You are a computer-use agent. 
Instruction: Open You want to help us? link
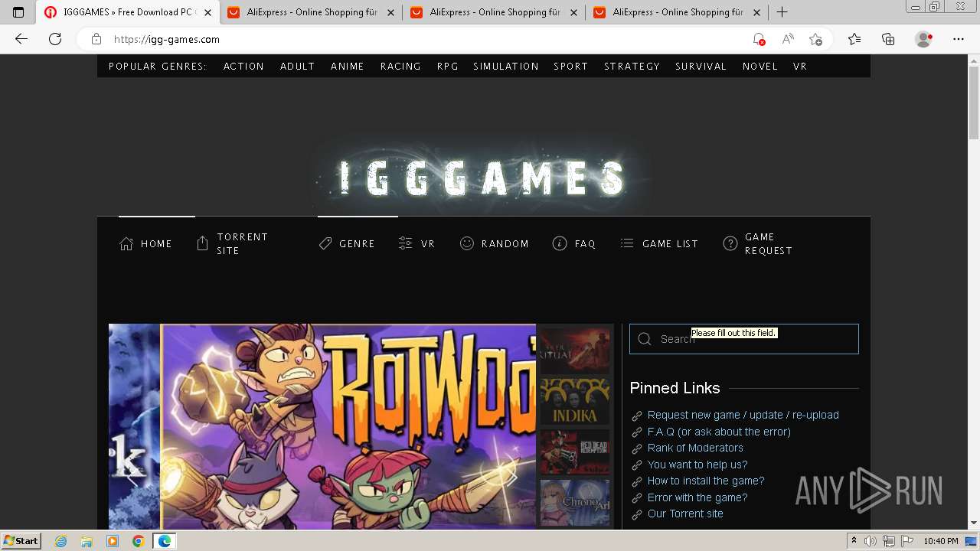[x=697, y=465]
